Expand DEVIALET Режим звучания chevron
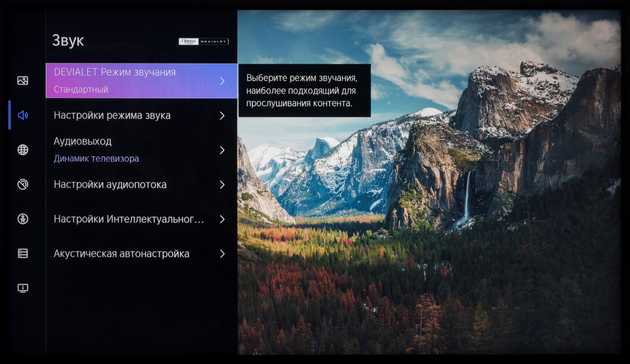Screen dimensions: 630x364 pyautogui.click(x=222, y=81)
